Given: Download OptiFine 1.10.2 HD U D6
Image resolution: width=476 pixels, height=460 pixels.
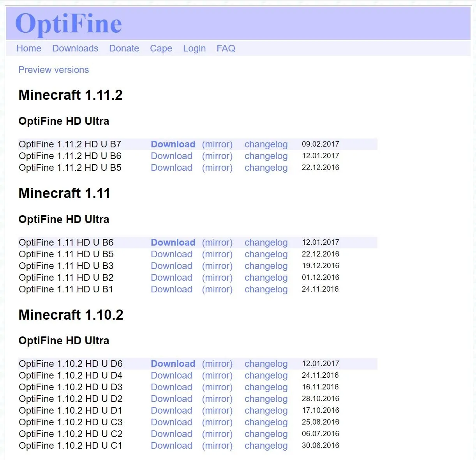Looking at the screenshot, I should pos(173,364).
